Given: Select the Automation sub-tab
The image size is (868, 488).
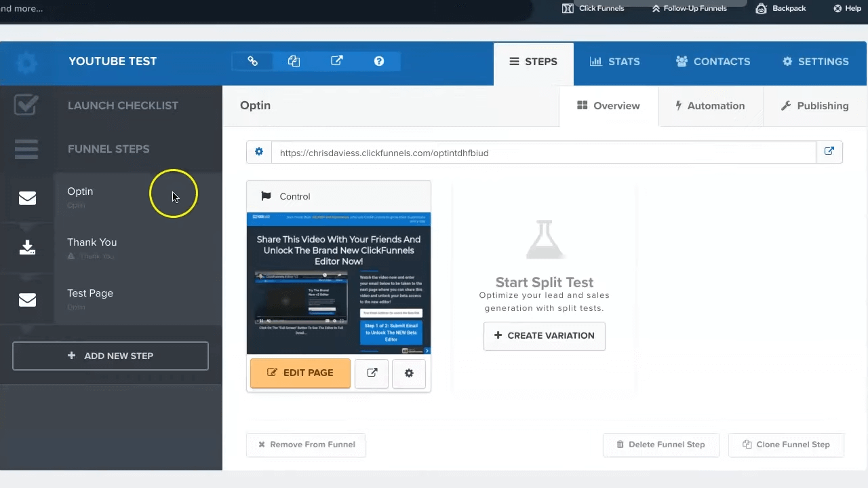Looking at the screenshot, I should point(710,106).
